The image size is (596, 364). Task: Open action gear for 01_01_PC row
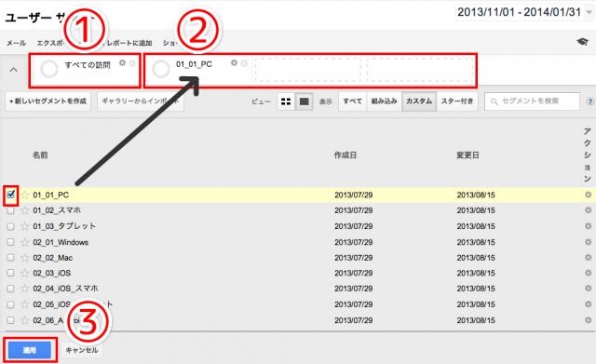click(x=588, y=195)
